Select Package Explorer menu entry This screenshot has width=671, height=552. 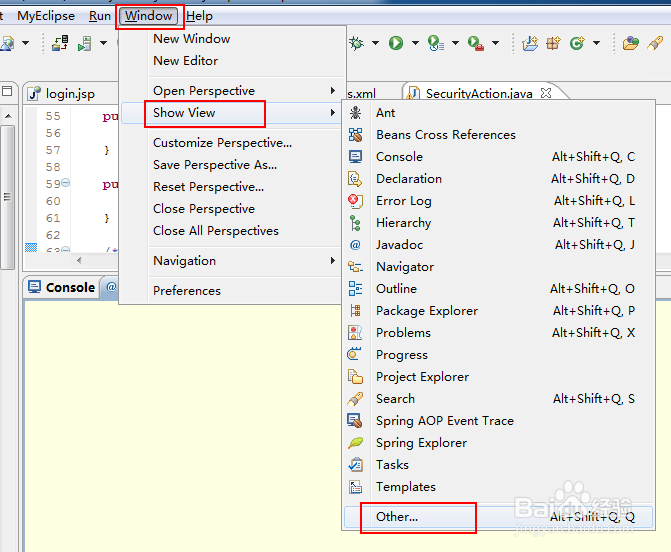pos(498,311)
